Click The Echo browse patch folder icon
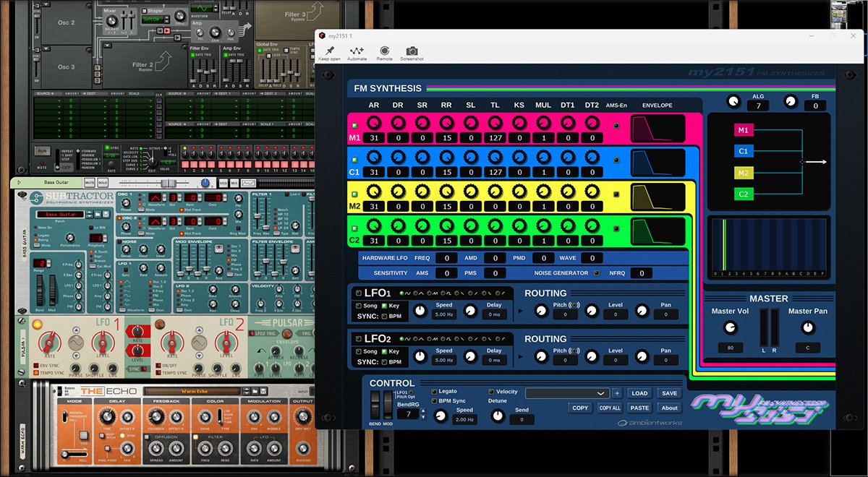Viewport: 868px width, 477px height. click(255, 391)
